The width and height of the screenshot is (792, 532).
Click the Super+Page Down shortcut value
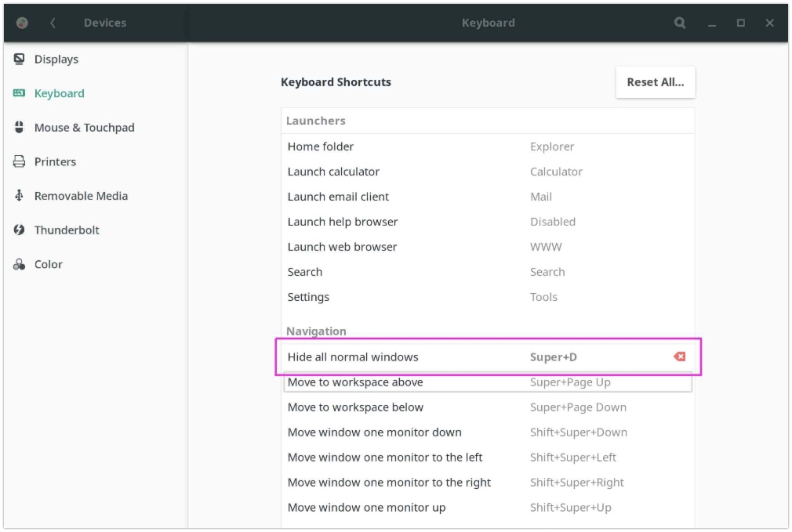[578, 407]
